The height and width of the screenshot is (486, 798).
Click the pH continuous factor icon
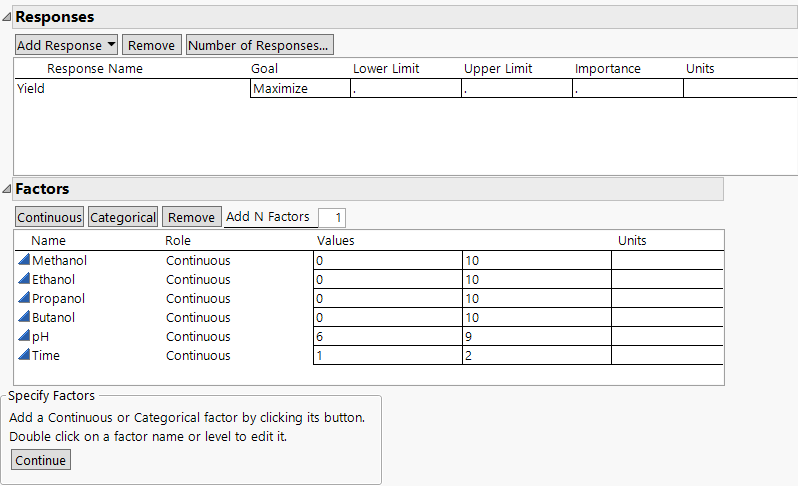pos(24,336)
